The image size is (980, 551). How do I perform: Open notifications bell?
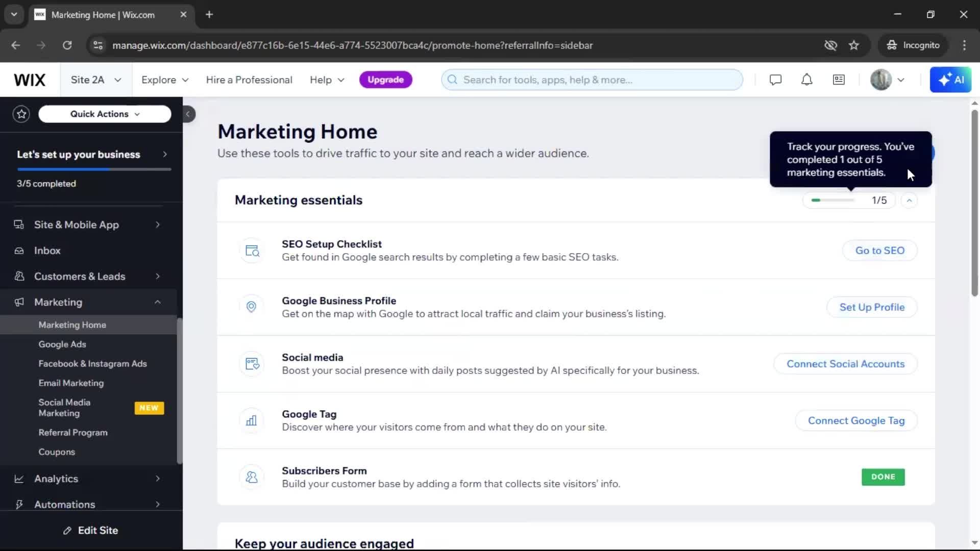click(x=806, y=80)
